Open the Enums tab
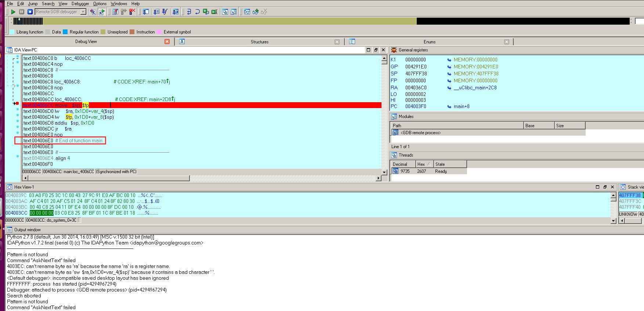 pos(429,42)
